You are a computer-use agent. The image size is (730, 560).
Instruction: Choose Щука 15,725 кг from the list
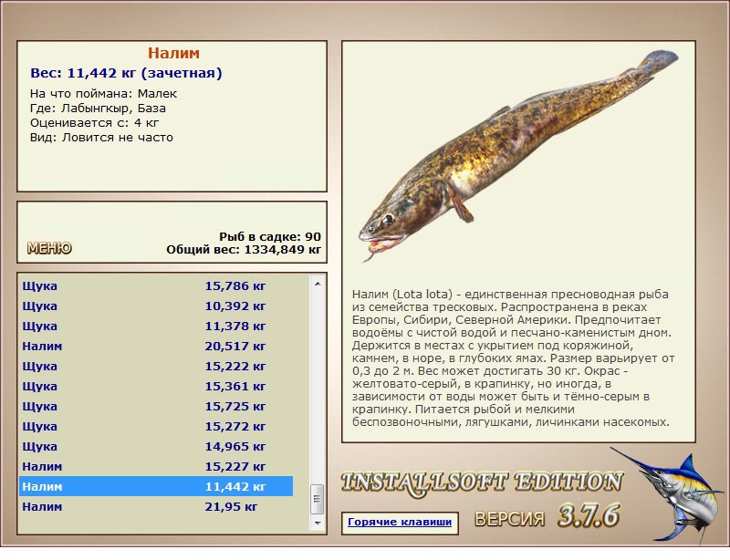pyautogui.click(x=155, y=406)
